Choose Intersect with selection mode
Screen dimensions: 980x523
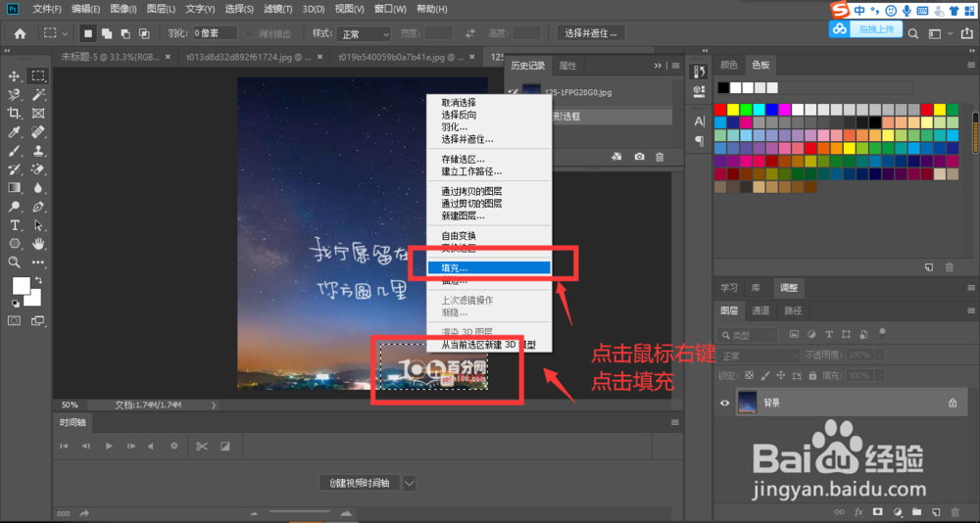click(x=144, y=33)
